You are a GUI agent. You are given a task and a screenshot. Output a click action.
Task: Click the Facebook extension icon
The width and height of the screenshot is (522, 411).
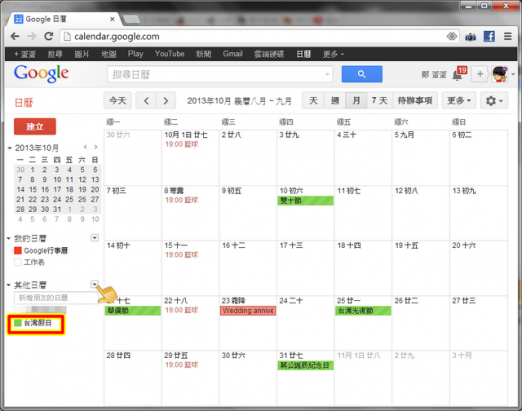[x=489, y=36]
